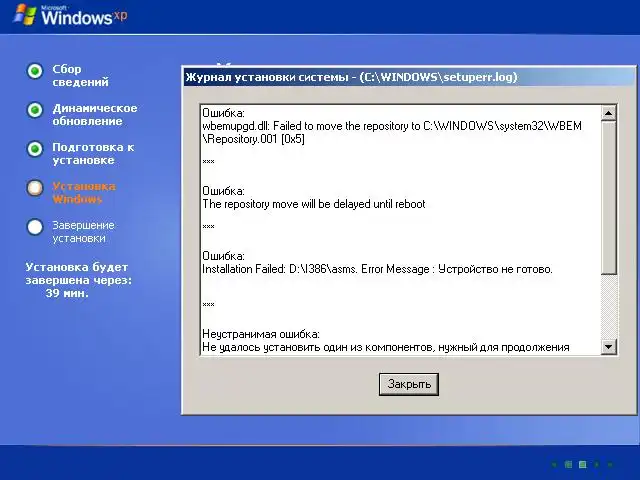Click the scrollbar track below the thumb
The width and height of the screenshot is (640, 480).
click(608, 307)
